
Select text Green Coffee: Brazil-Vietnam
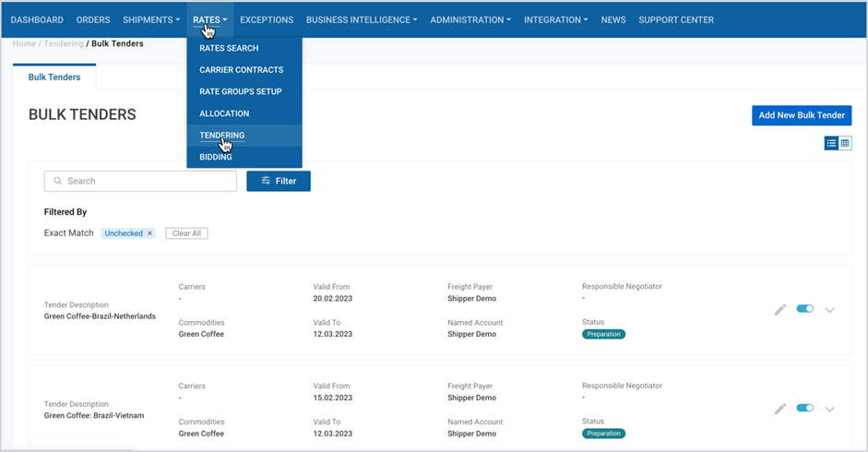94,415
